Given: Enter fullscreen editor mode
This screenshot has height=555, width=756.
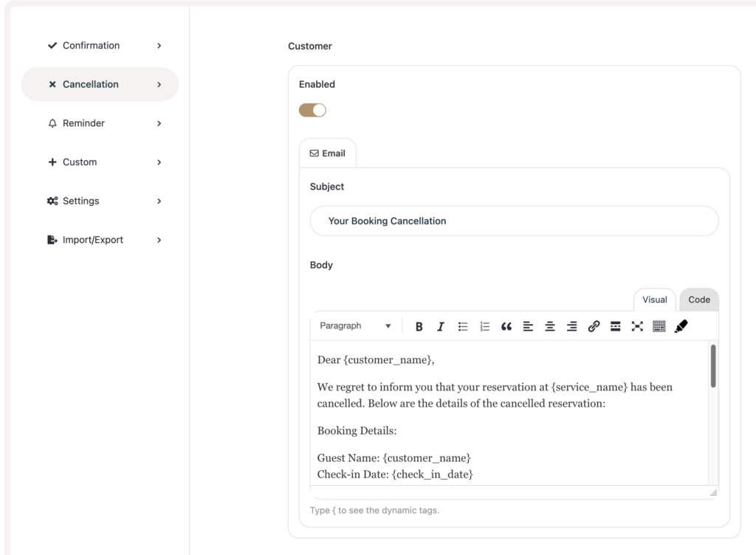Looking at the screenshot, I should [637, 326].
